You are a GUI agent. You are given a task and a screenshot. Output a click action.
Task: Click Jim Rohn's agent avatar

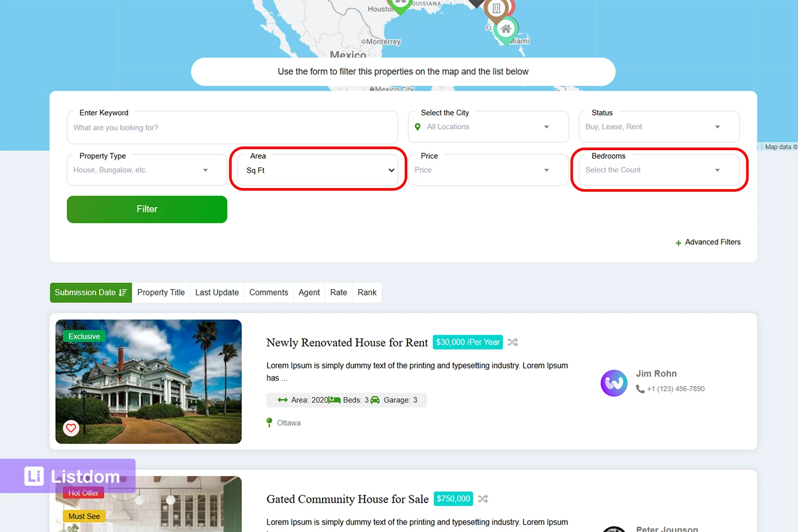(614, 383)
